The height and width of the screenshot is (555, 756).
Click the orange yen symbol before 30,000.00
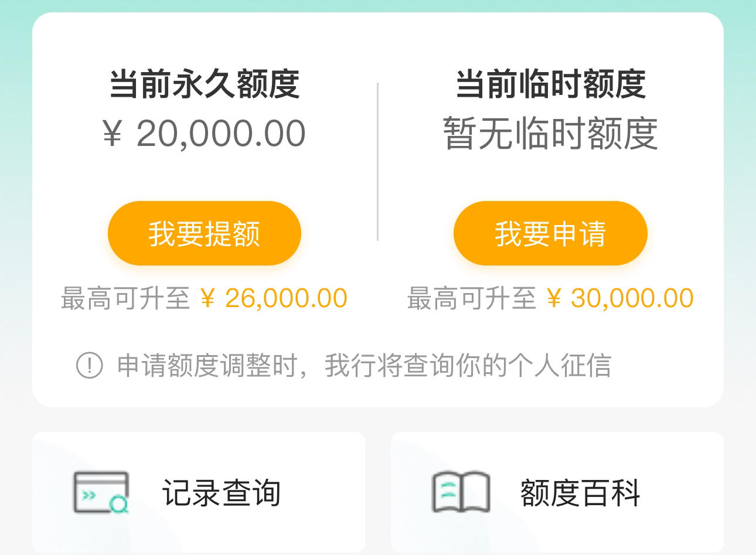554,298
